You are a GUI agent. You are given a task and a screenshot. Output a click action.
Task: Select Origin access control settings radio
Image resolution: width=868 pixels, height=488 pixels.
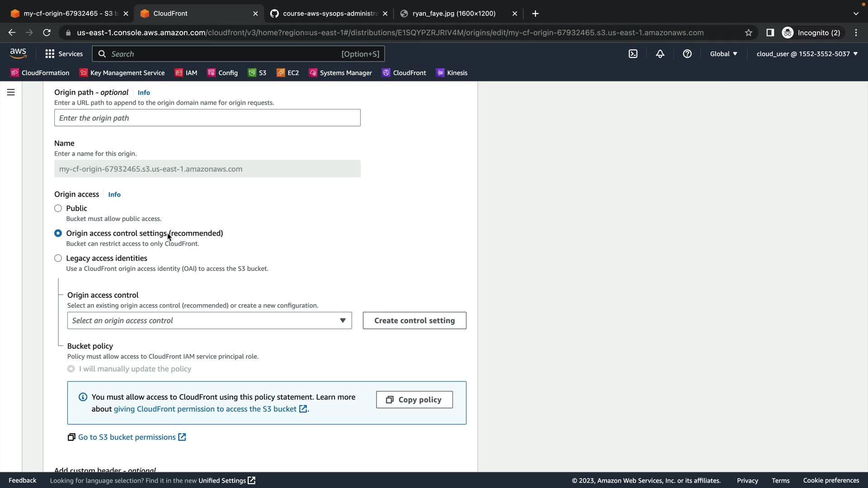[58, 233]
